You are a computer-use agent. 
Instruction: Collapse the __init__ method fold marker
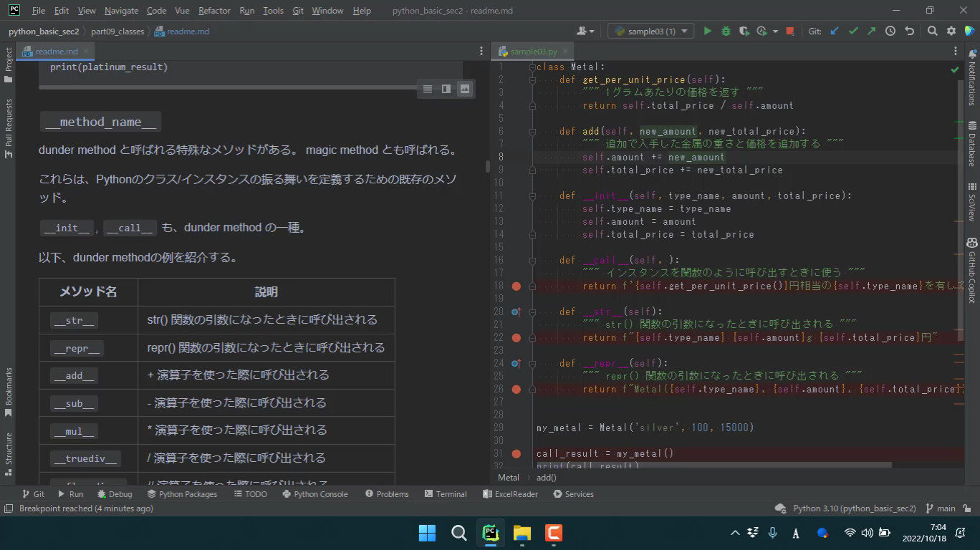(532, 196)
